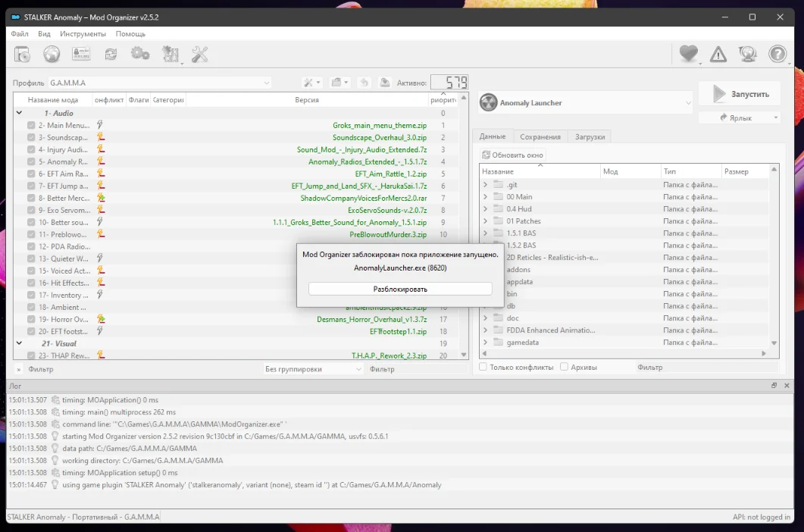This screenshot has height=532, width=804.
Task: Click the mod list Фильтр input field
Action: [x=418, y=369]
